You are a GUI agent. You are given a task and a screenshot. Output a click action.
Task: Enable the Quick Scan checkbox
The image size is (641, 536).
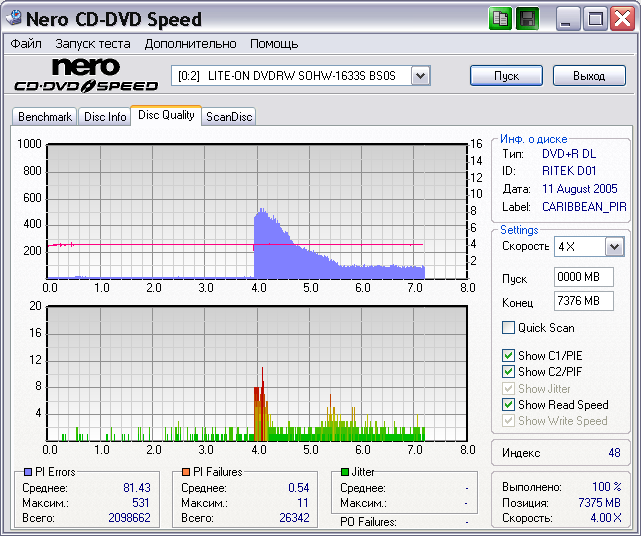click(509, 328)
